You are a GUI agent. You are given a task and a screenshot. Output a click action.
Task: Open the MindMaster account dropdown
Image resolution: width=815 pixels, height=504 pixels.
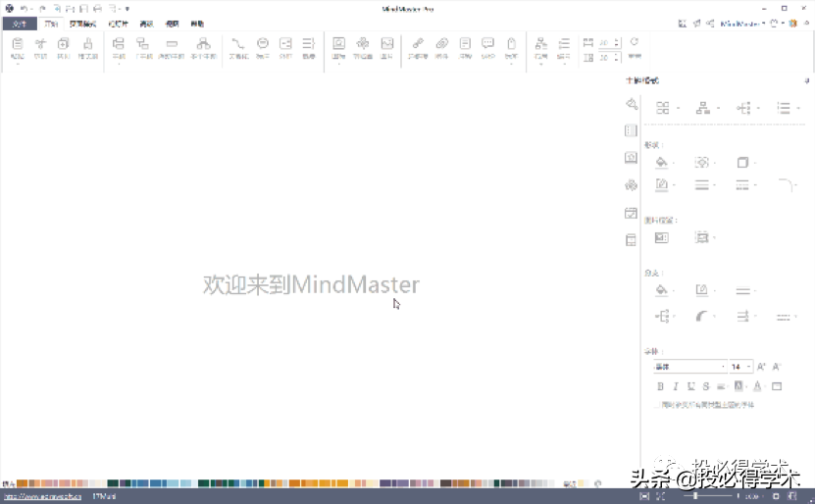(743, 23)
